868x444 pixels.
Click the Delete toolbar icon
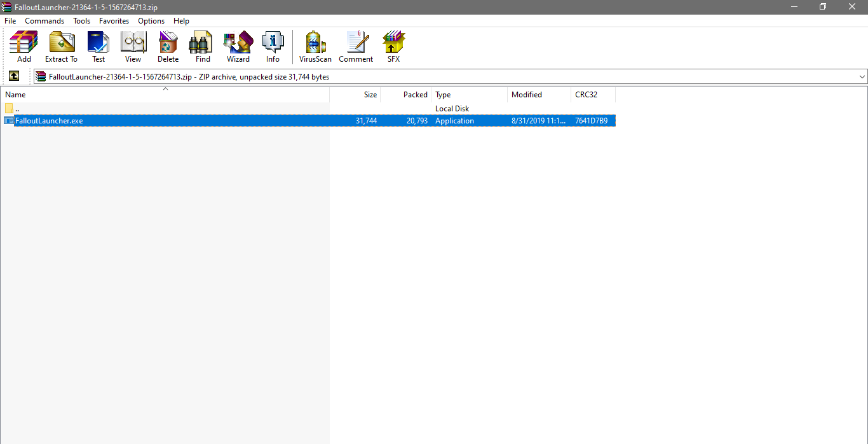click(x=168, y=46)
